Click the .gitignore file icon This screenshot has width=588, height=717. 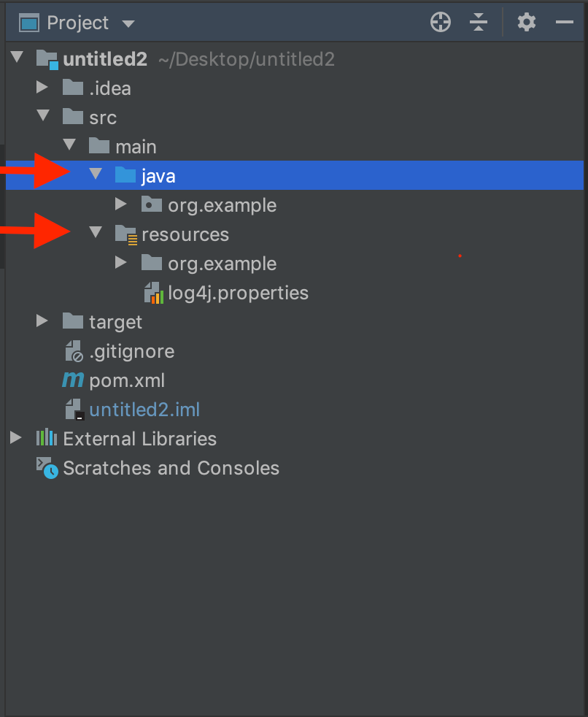72,351
